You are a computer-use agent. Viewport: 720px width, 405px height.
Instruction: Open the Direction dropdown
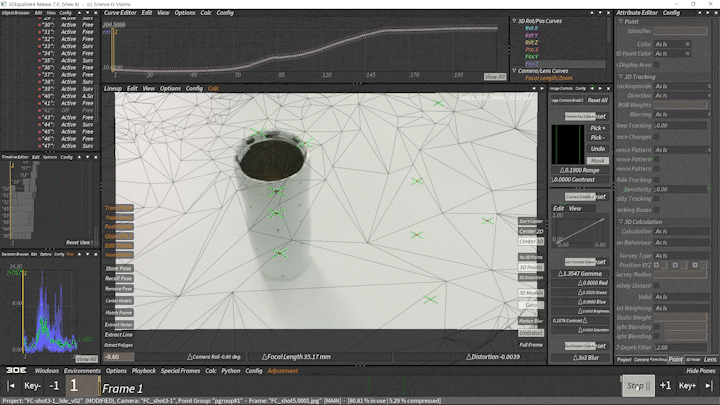682,96
